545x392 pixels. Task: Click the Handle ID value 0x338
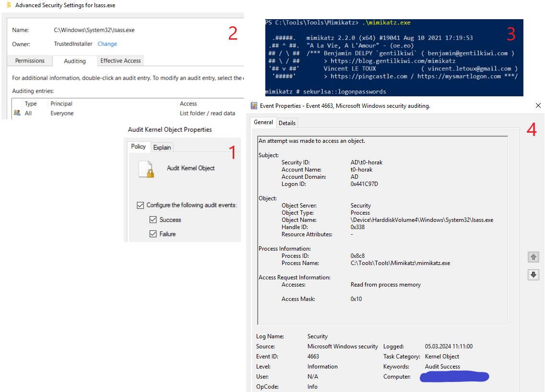point(358,227)
